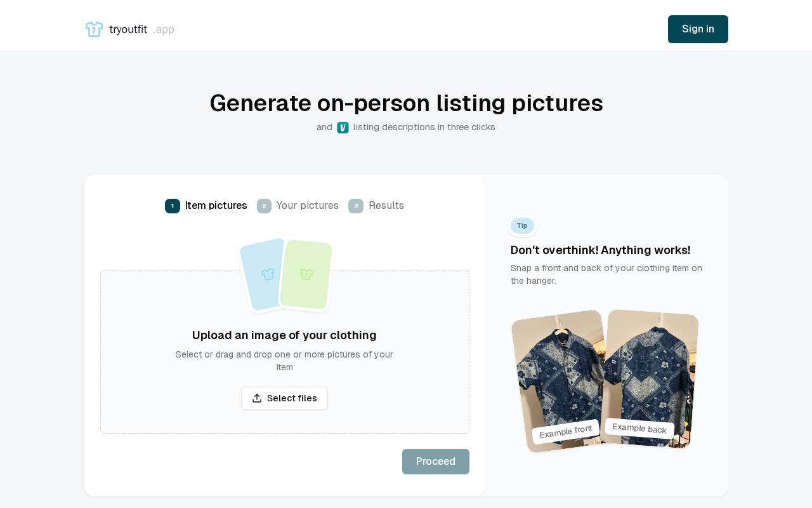Click the blue t-shirt card icon
This screenshot has height=508, width=812.
click(268, 274)
